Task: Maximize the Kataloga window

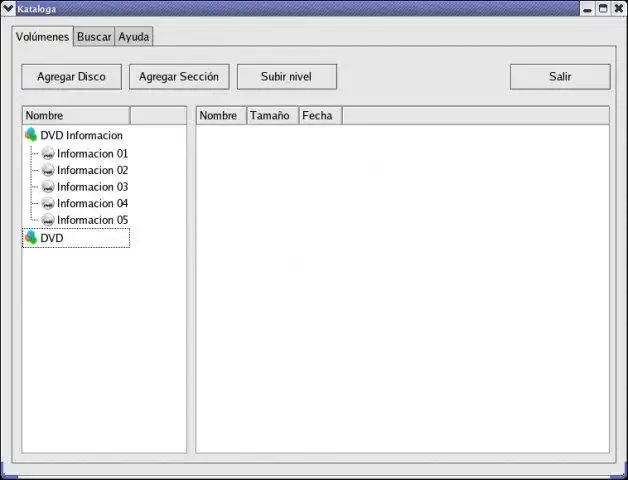Action: tap(603, 9)
